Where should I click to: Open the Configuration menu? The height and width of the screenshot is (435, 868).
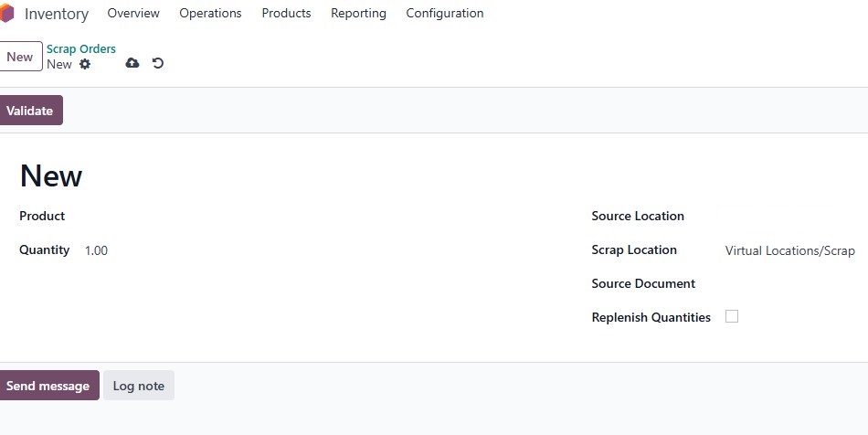[445, 14]
